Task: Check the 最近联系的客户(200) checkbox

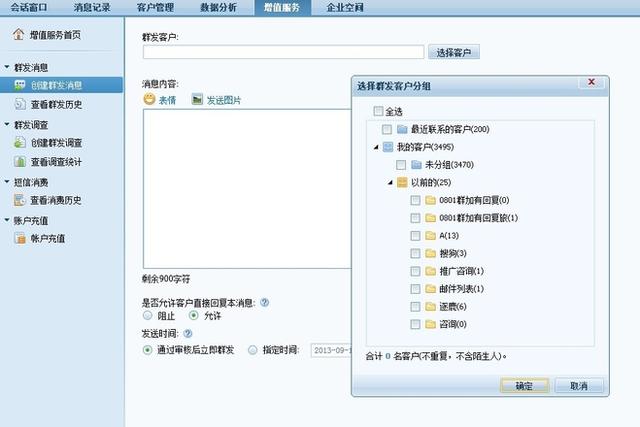Action: (387, 129)
